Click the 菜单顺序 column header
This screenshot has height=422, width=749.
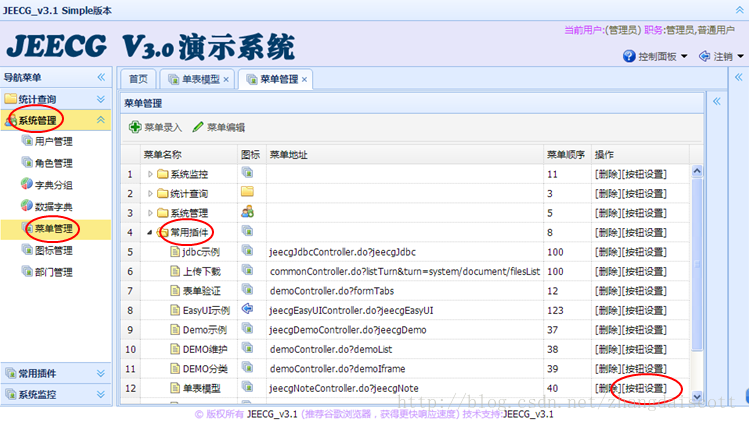[x=566, y=154]
